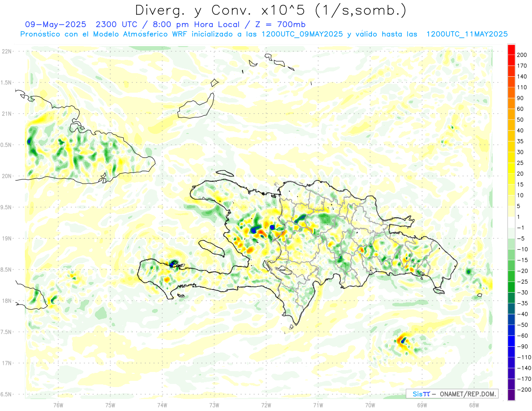Click the positive colorbar value 60
The image size is (532, 411).
point(521,109)
